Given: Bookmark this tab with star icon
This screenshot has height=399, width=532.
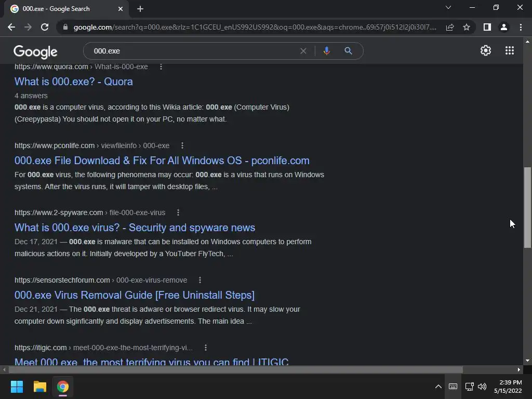Looking at the screenshot, I should (467, 27).
